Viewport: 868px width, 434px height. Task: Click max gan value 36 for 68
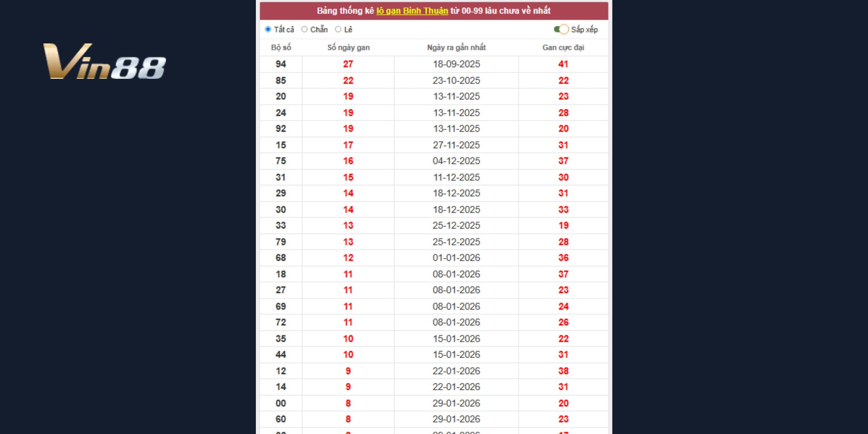click(x=563, y=258)
